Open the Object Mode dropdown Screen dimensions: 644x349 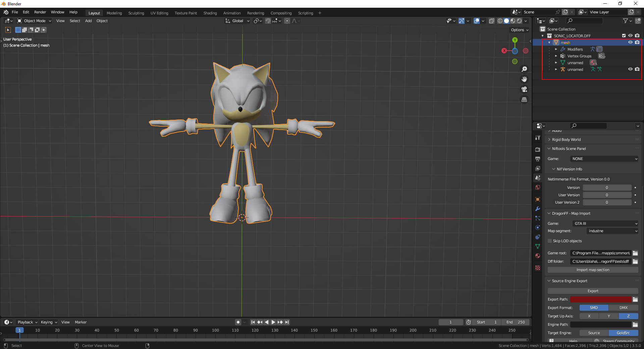(x=34, y=21)
